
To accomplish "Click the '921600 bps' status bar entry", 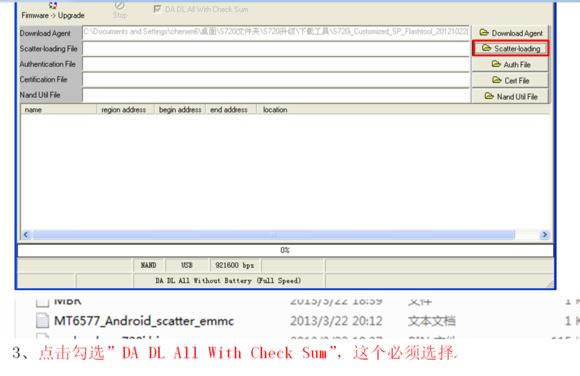I will point(235,265).
